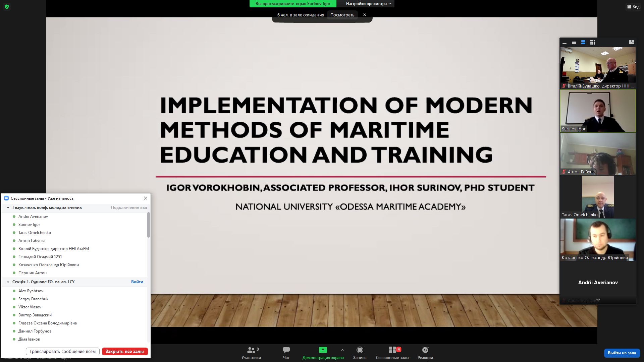Show more participants with the down chevron
Image resolution: width=644 pixels, height=362 pixels.
pyautogui.click(x=598, y=300)
